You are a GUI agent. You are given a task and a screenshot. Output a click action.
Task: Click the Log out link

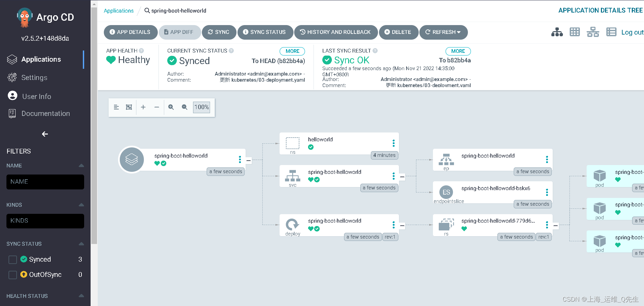tap(632, 32)
